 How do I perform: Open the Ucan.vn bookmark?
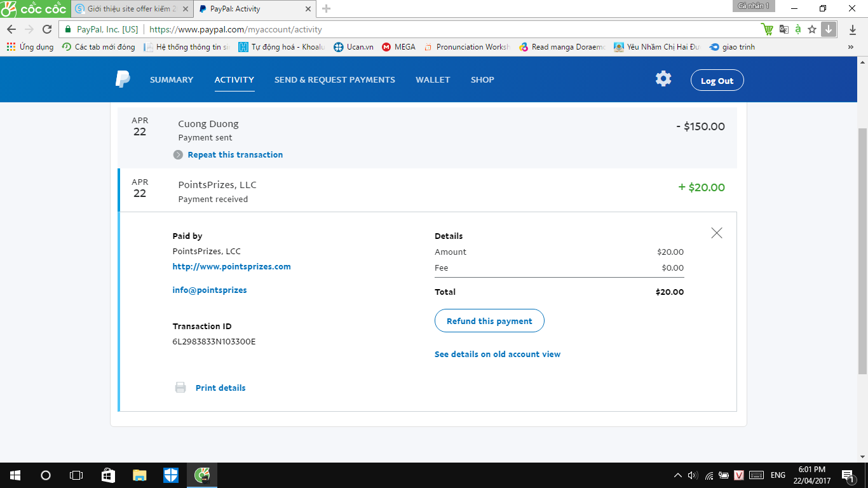click(x=354, y=47)
